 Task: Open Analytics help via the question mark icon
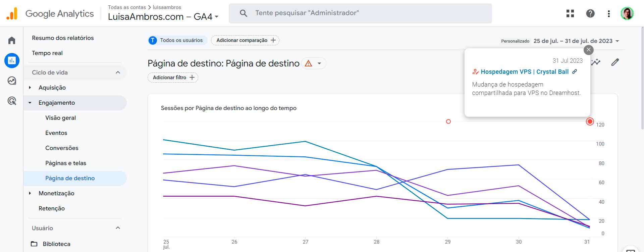[x=590, y=13]
